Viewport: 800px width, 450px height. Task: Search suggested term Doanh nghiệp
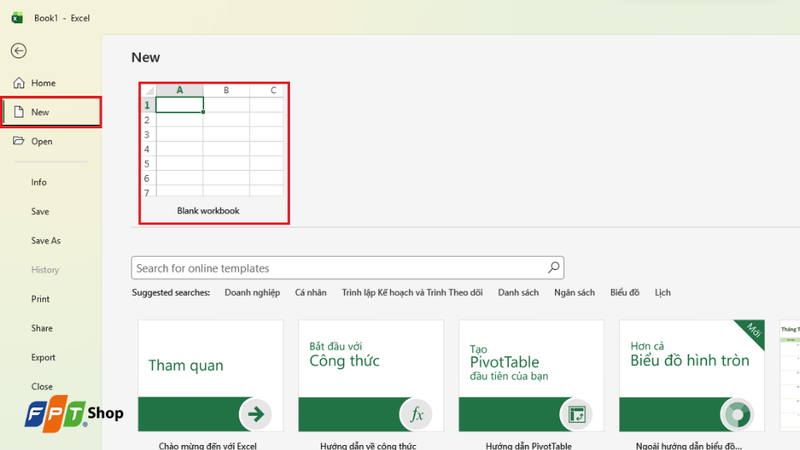pyautogui.click(x=252, y=292)
